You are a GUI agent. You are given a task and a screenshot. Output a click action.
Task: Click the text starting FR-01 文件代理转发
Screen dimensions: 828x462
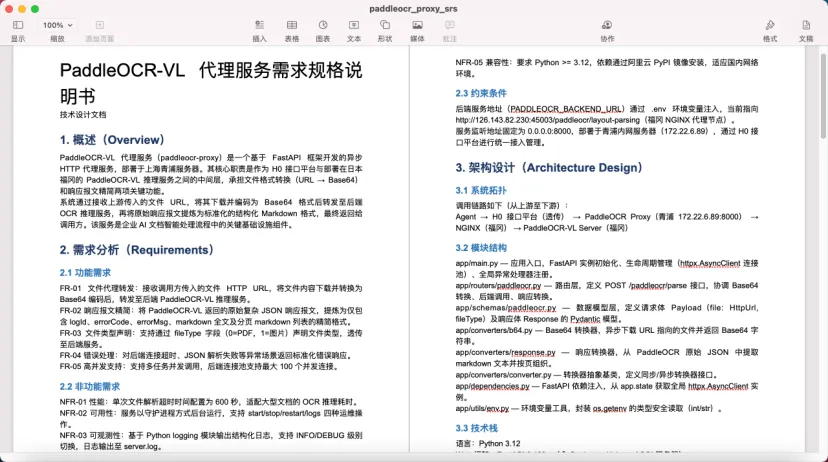pos(211,294)
